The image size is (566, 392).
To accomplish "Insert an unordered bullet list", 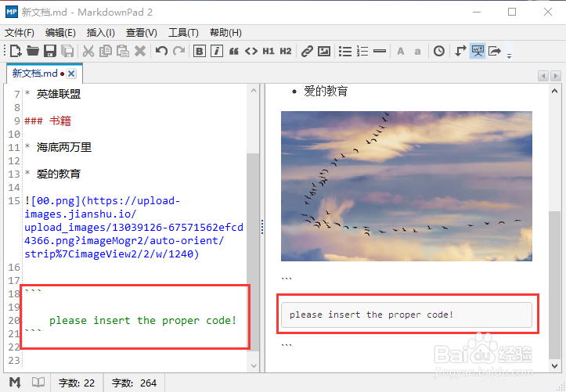I will coord(345,51).
